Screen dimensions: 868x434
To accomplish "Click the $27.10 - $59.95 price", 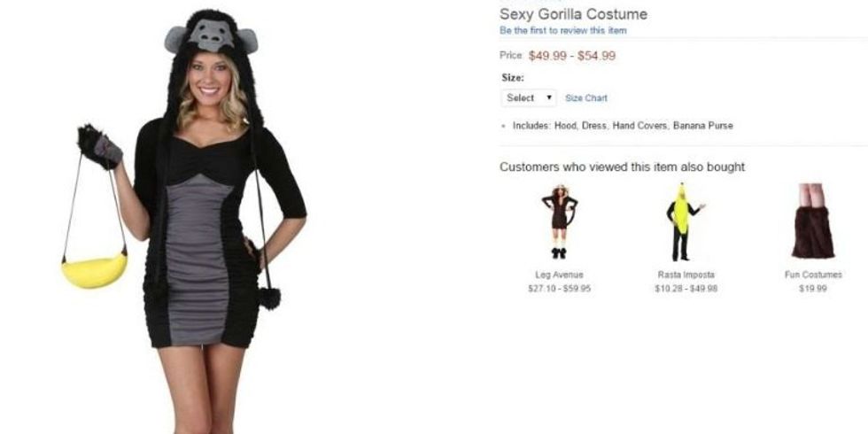I will click(559, 289).
